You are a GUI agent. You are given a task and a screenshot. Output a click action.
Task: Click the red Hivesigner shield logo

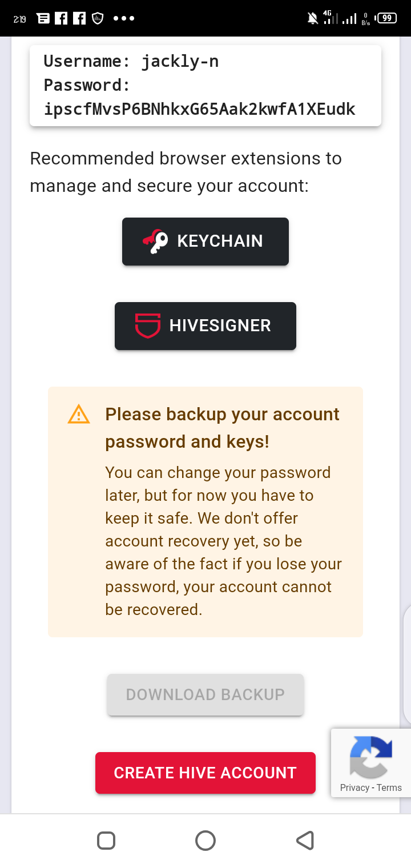click(x=148, y=325)
